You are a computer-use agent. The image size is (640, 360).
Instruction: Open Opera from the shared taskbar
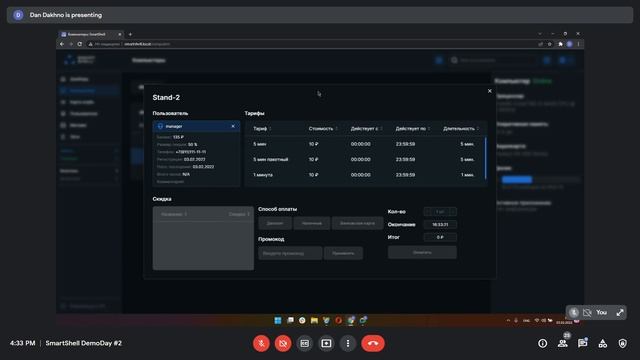338,320
